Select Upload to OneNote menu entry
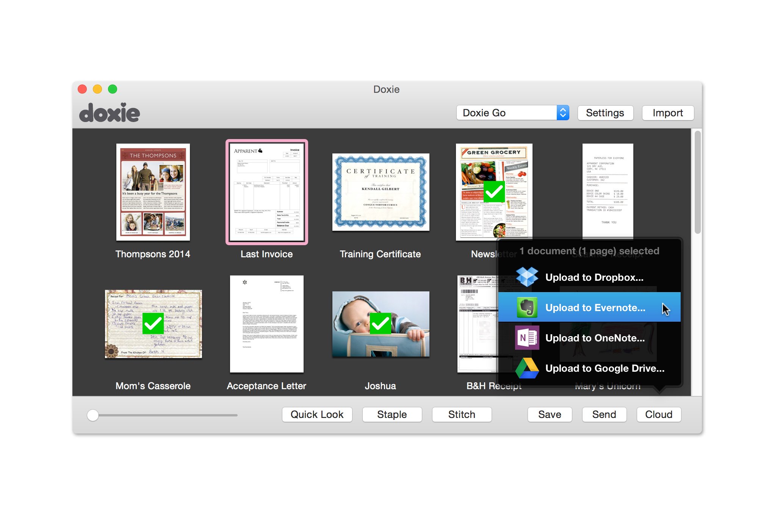 point(595,338)
